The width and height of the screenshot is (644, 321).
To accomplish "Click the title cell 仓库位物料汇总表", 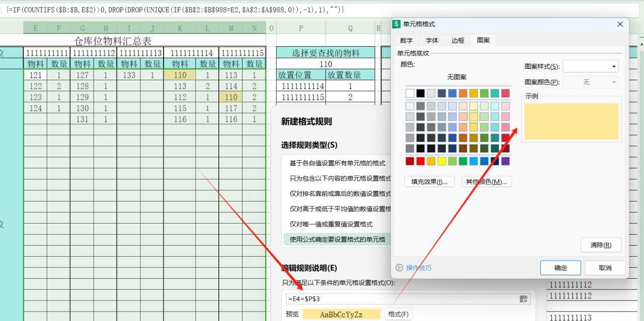I will tap(113, 41).
